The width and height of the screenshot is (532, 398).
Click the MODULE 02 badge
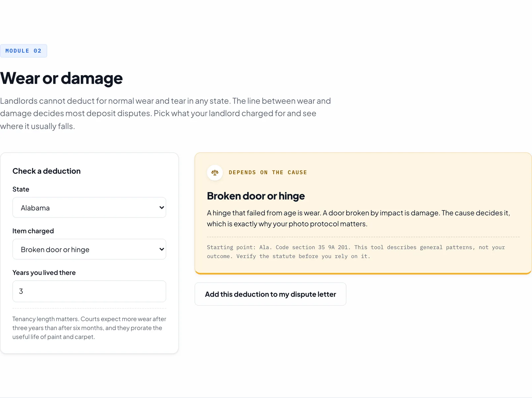point(23,51)
